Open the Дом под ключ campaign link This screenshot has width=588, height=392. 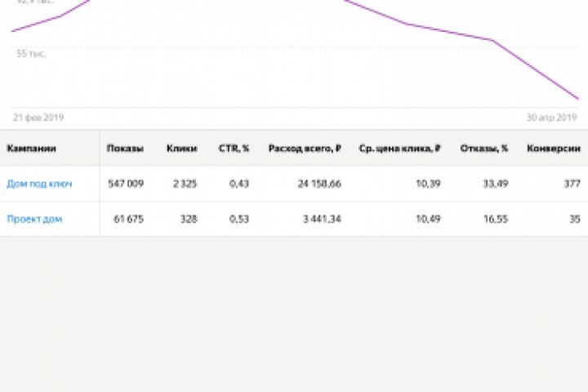pyautogui.click(x=39, y=184)
